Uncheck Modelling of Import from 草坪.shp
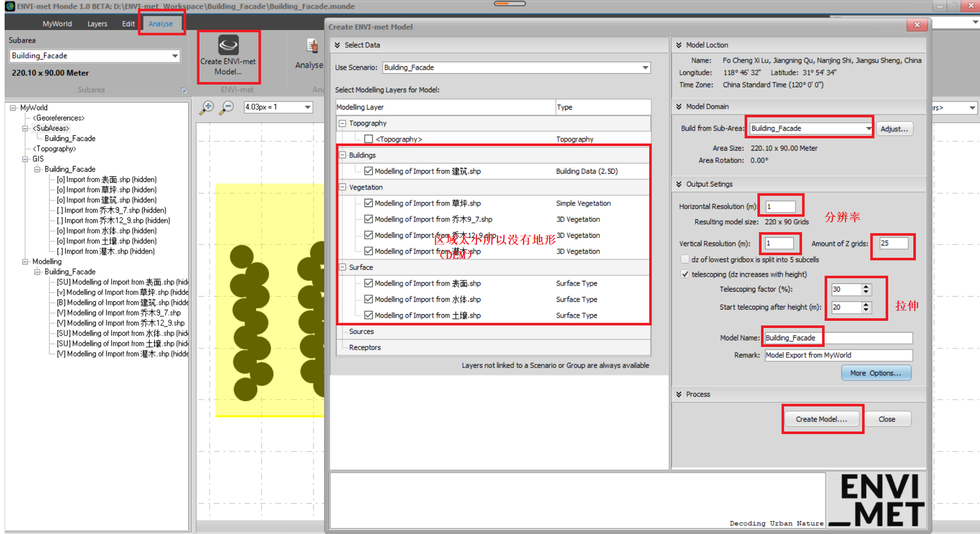Screen dimensions: 980x534 (369, 203)
